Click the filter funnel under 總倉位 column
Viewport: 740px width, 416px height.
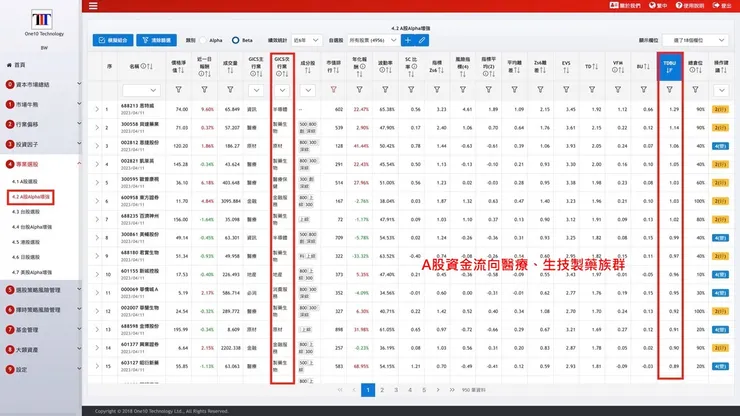coord(695,89)
